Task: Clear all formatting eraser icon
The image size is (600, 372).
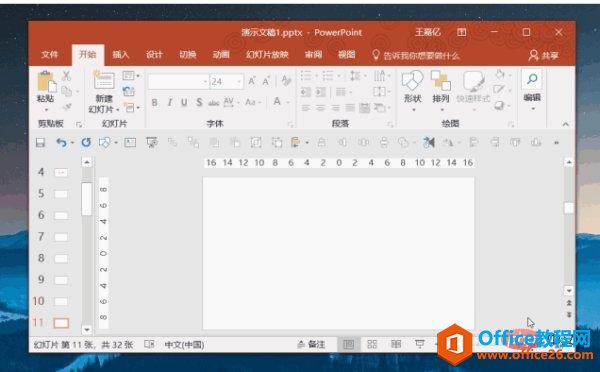Action: click(286, 81)
